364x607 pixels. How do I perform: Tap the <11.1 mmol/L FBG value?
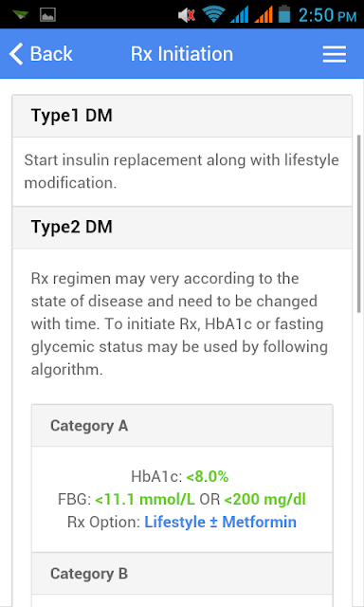[145, 500]
